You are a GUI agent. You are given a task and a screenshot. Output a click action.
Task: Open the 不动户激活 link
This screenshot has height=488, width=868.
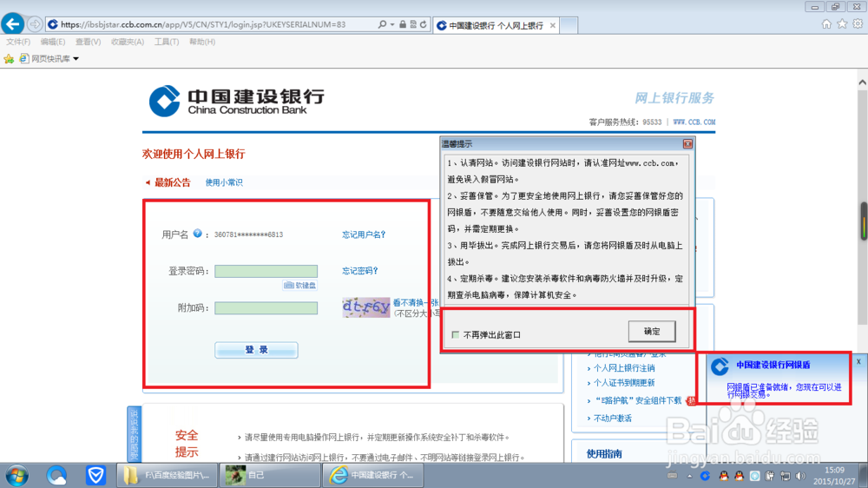(612, 419)
